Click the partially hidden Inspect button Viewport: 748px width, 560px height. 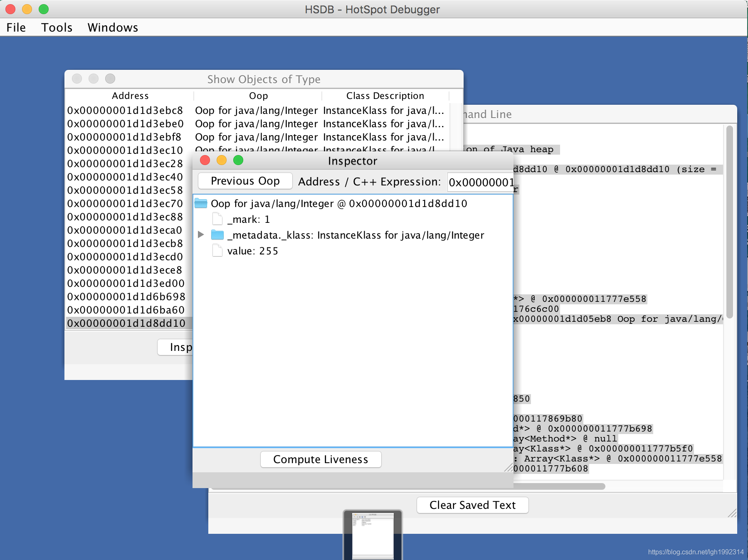click(x=175, y=347)
